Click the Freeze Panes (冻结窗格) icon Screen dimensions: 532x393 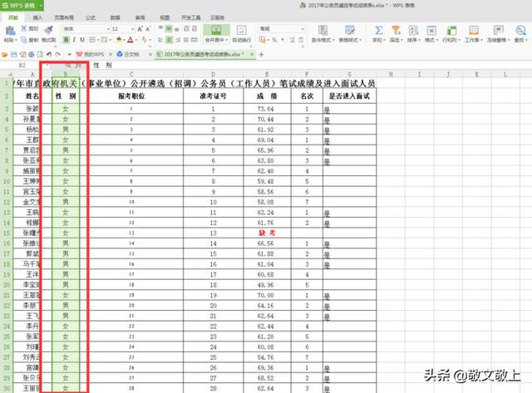point(498,30)
